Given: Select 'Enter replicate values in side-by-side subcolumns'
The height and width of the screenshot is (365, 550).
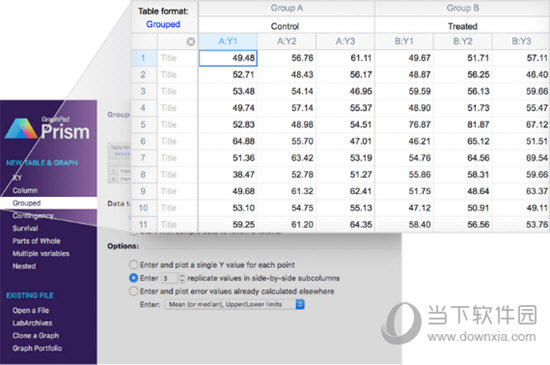Looking at the screenshot, I should coord(133,278).
